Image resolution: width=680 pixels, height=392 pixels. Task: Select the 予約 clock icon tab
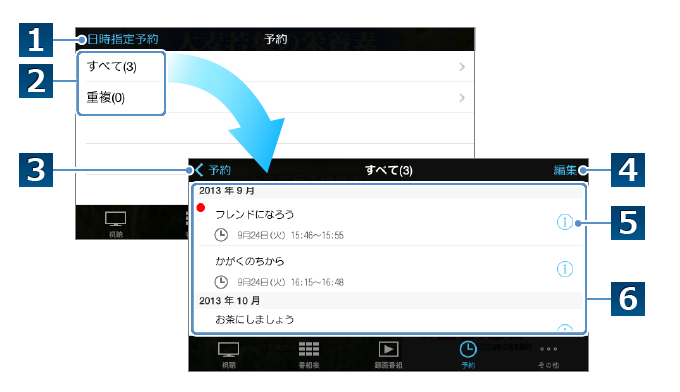pyautogui.click(x=468, y=355)
